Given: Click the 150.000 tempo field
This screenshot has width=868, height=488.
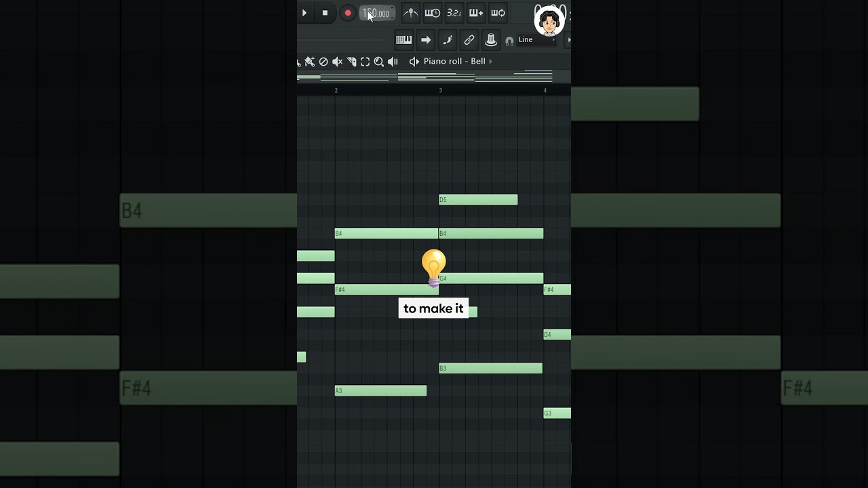Looking at the screenshot, I should (x=377, y=14).
